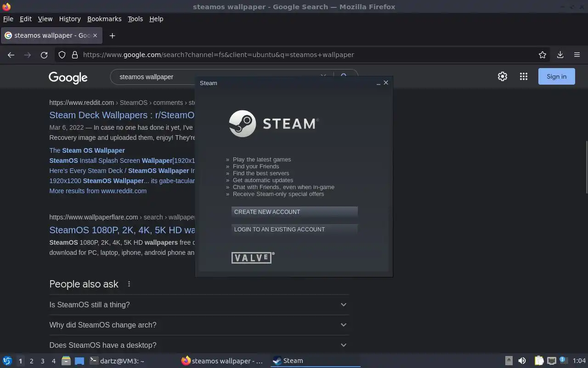The width and height of the screenshot is (588, 368).
Task: Click More results from www.reddit.com
Action: (x=98, y=191)
